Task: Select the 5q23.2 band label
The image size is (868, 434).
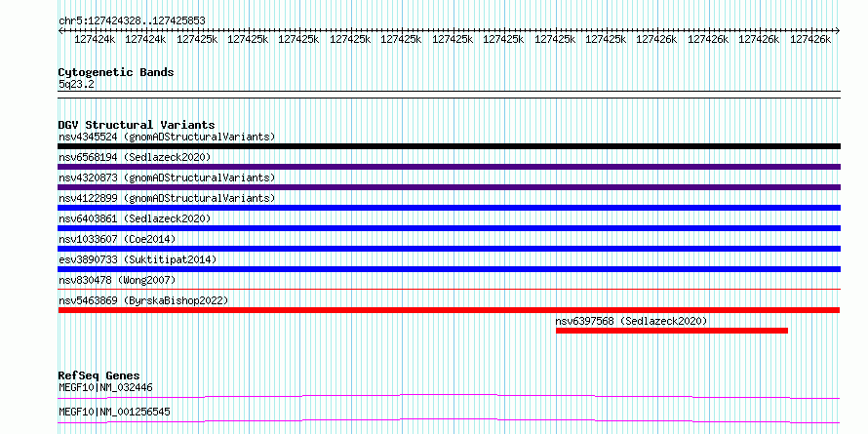Action: (x=76, y=84)
